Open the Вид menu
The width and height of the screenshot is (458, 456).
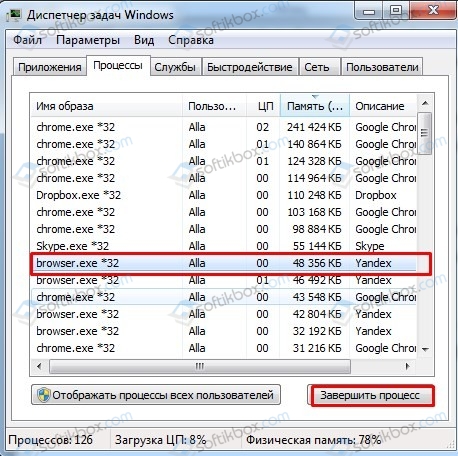coord(144,40)
